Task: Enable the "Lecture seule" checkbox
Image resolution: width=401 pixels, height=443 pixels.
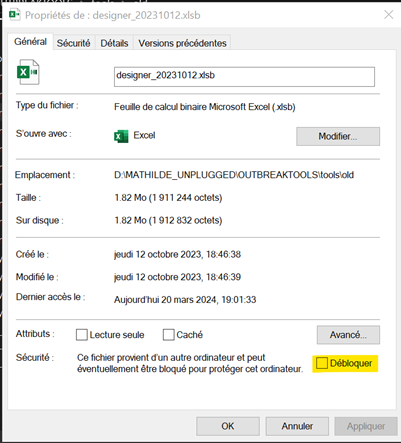Action: pyautogui.click(x=82, y=335)
